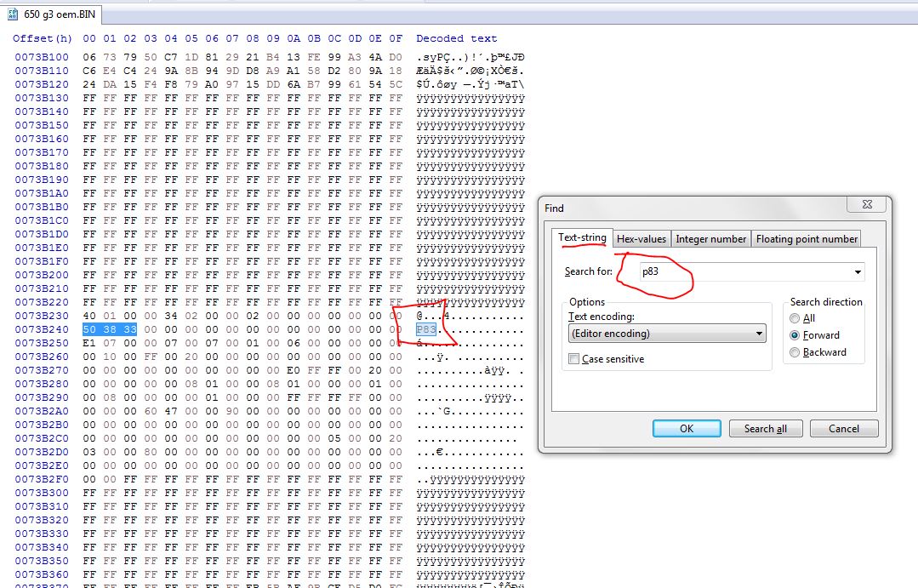Click offset row 0073B240
Screen dimensions: 918x588
click(42, 329)
